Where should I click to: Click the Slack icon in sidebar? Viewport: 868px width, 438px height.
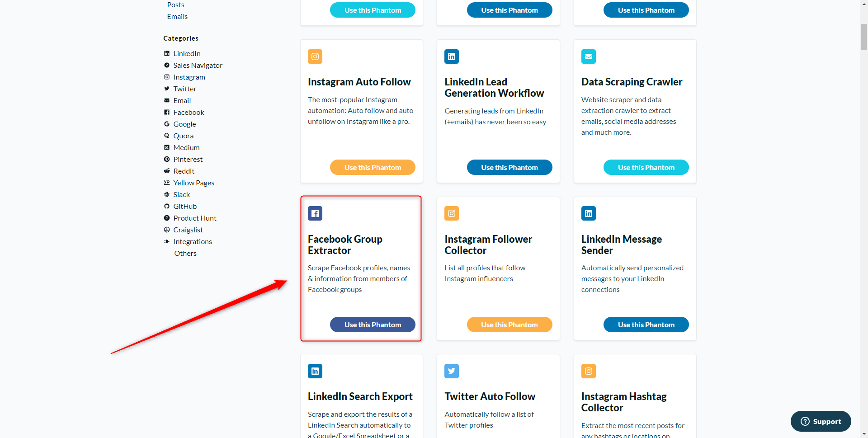click(x=167, y=194)
